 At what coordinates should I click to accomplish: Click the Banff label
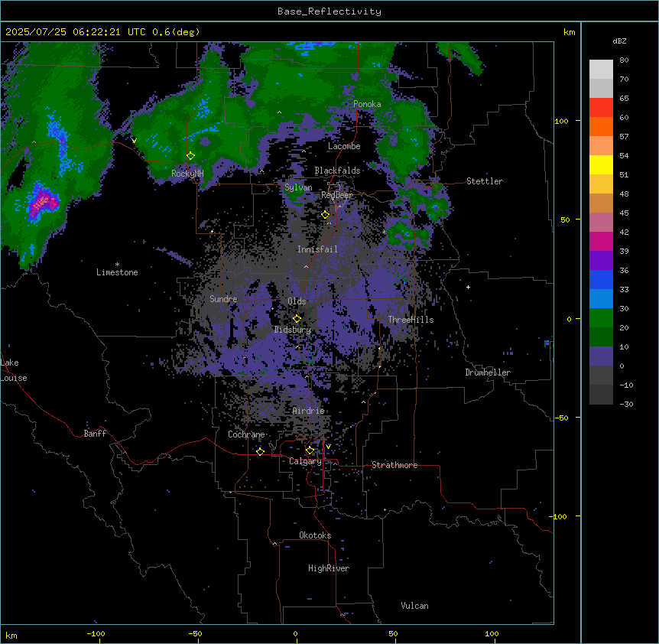click(x=95, y=434)
